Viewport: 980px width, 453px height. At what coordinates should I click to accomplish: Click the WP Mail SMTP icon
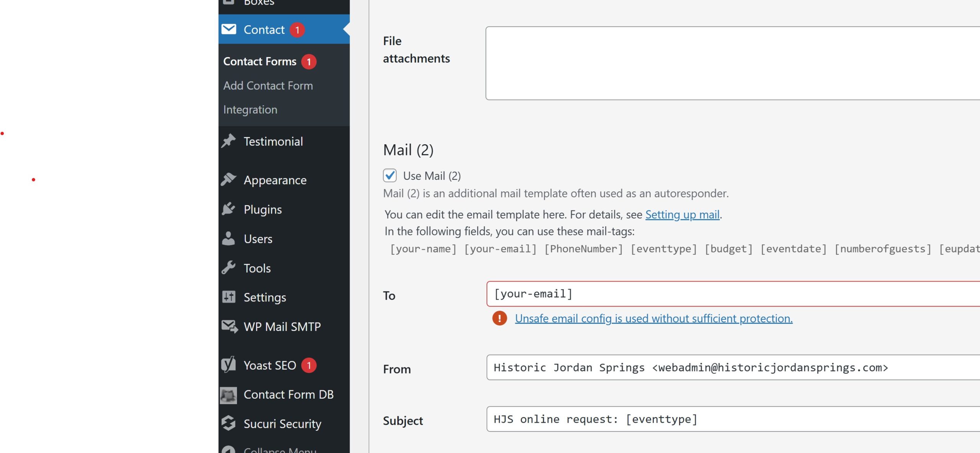tap(229, 326)
